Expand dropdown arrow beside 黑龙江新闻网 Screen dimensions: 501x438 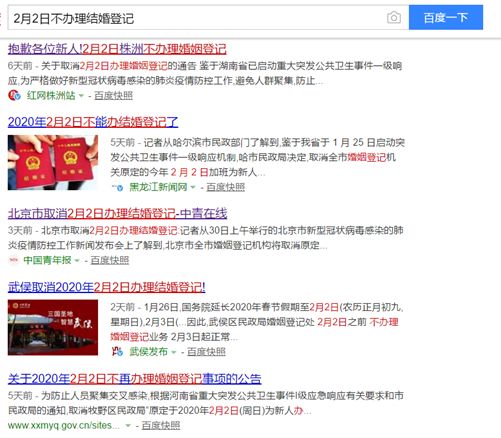tap(193, 187)
